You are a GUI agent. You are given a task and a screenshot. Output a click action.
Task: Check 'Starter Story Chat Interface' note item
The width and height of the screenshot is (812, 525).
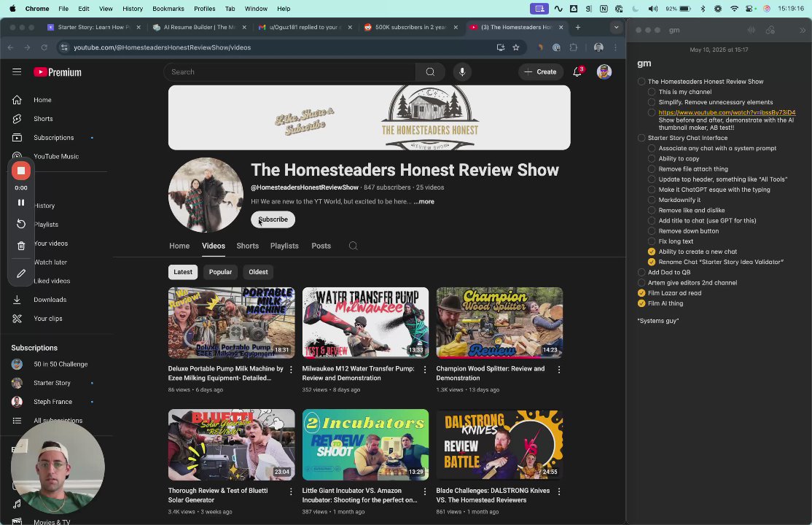pos(641,138)
